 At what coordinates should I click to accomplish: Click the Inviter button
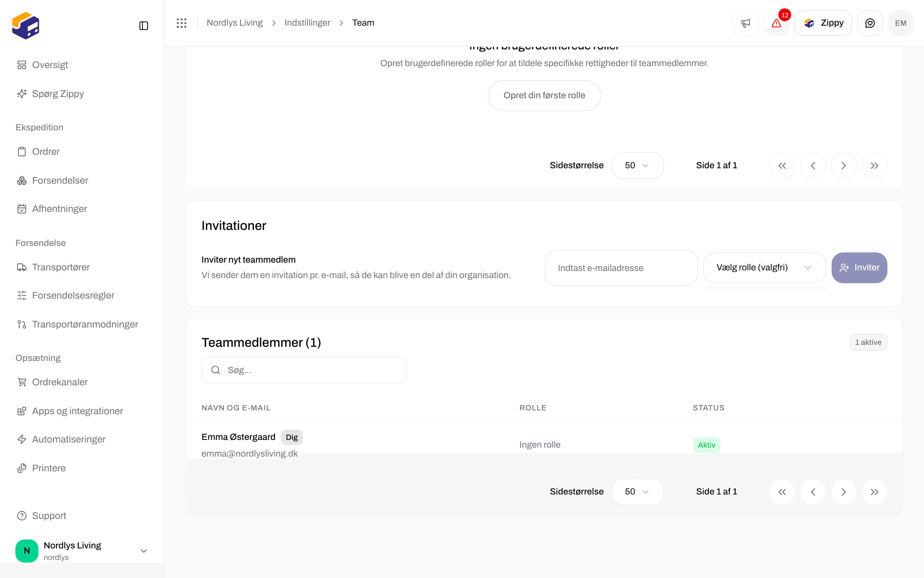[859, 267]
